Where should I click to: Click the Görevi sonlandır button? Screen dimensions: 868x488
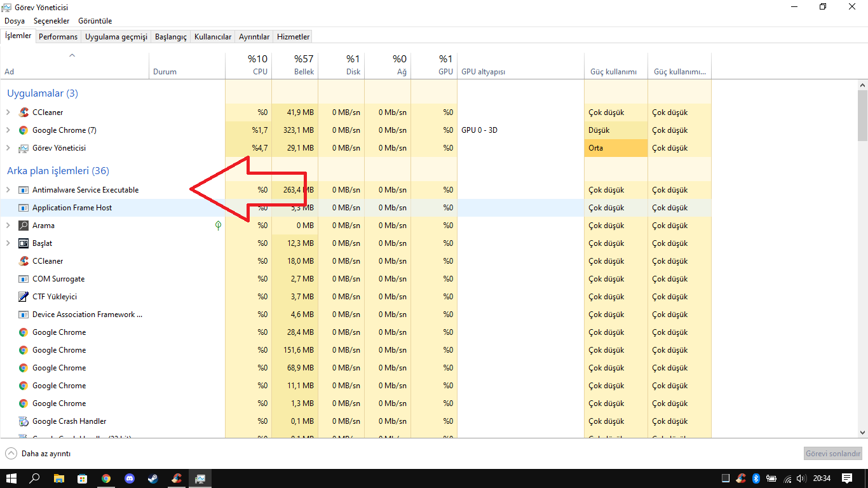[834, 454]
